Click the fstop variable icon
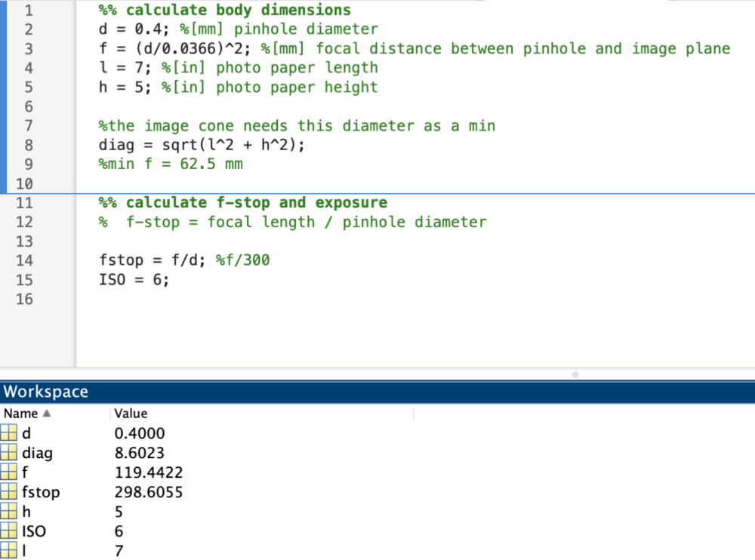 [8, 492]
